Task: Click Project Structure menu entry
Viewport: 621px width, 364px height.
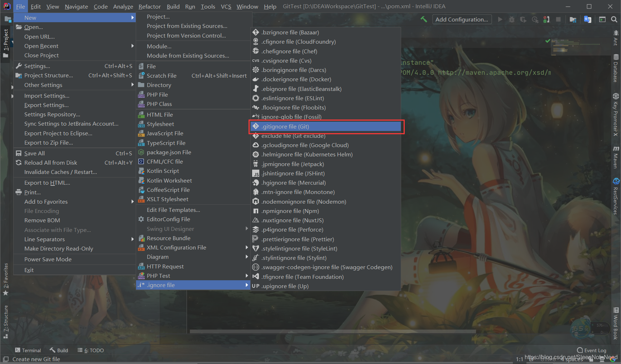Action: (x=74, y=75)
